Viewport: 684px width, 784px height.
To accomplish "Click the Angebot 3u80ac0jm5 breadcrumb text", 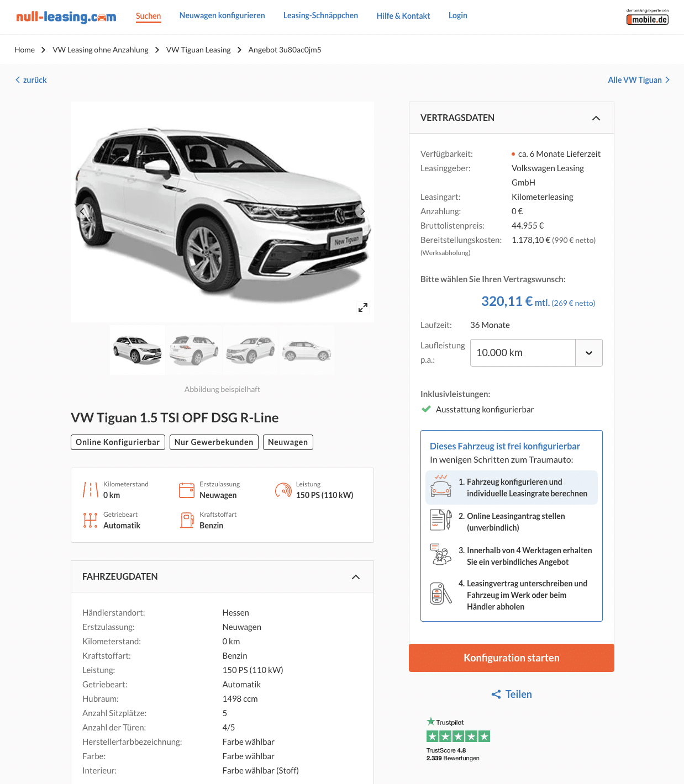I will pos(285,50).
